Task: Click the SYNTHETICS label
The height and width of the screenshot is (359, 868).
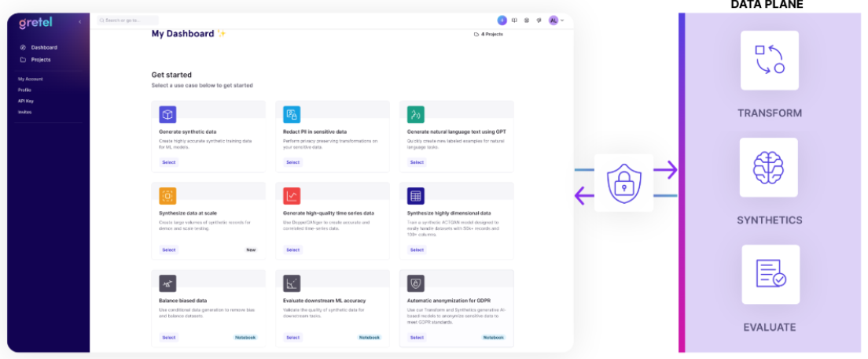Action: click(770, 220)
